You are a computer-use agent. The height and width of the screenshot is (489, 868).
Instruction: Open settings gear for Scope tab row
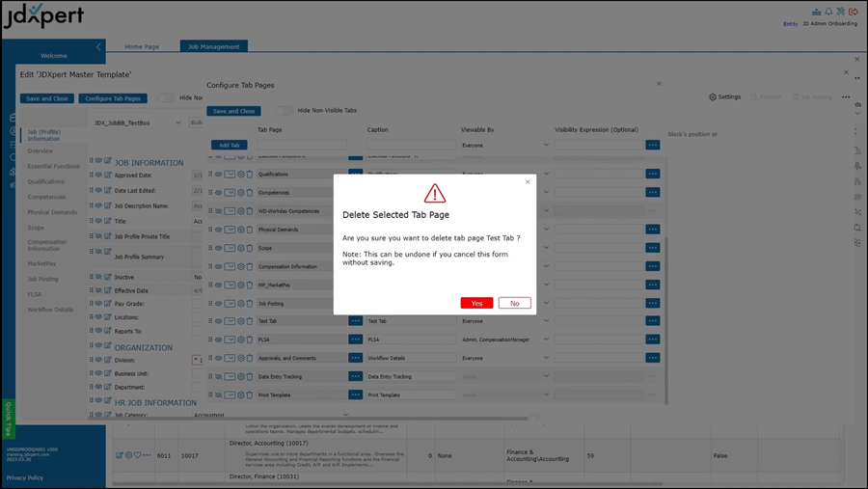[240, 248]
